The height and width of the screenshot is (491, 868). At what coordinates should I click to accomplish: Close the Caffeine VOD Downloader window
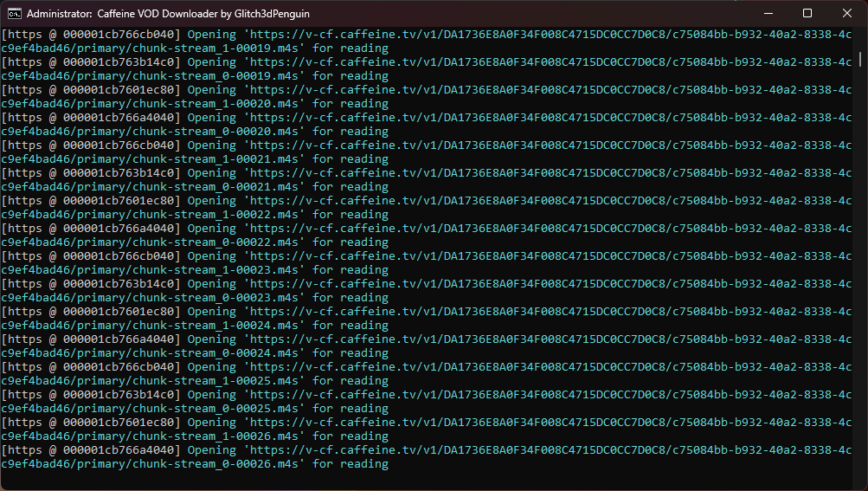click(847, 13)
